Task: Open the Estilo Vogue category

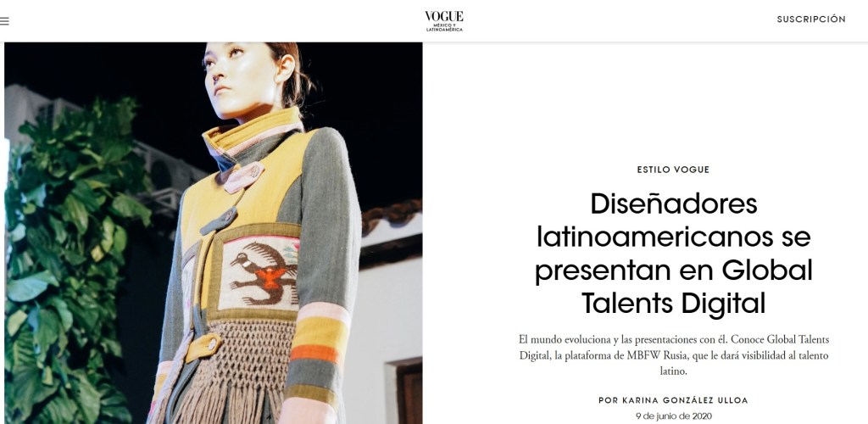Action: click(x=673, y=170)
